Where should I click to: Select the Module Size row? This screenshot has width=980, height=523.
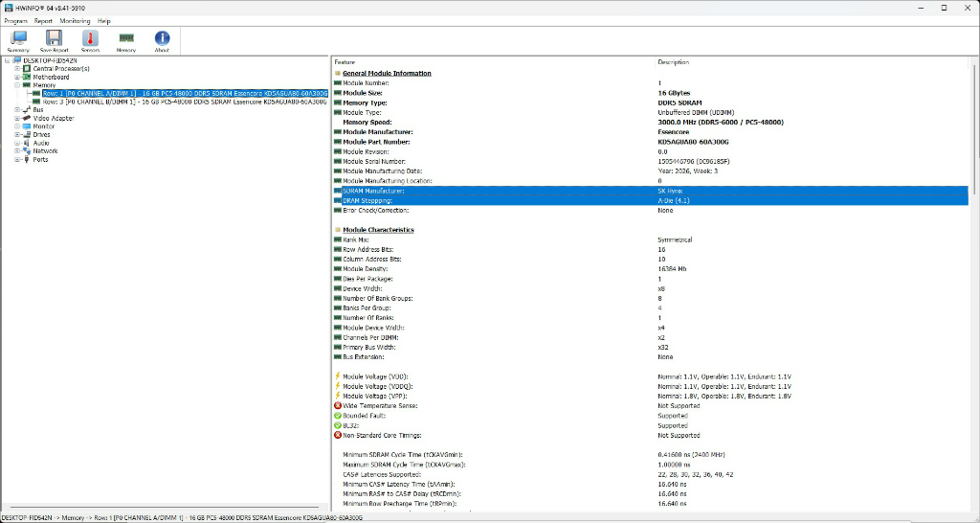tap(650, 93)
